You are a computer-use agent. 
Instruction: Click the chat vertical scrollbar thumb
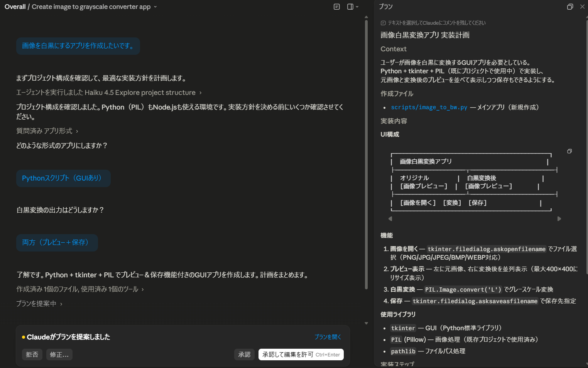(366, 154)
